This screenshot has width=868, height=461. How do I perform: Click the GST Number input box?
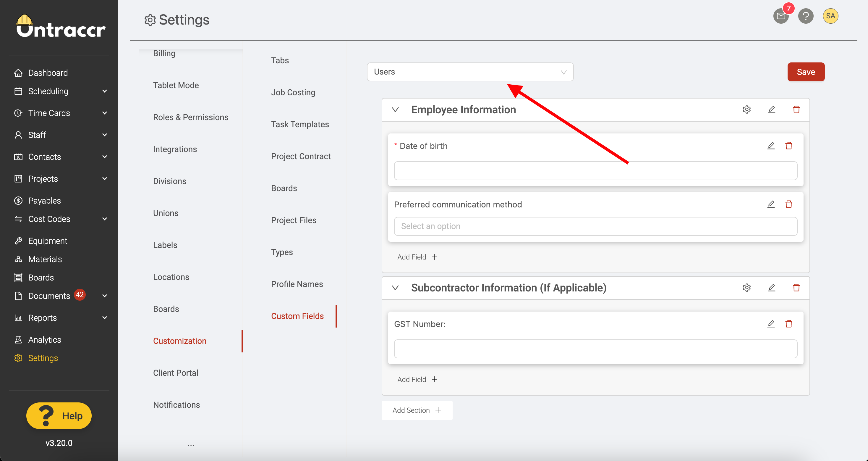pos(595,349)
